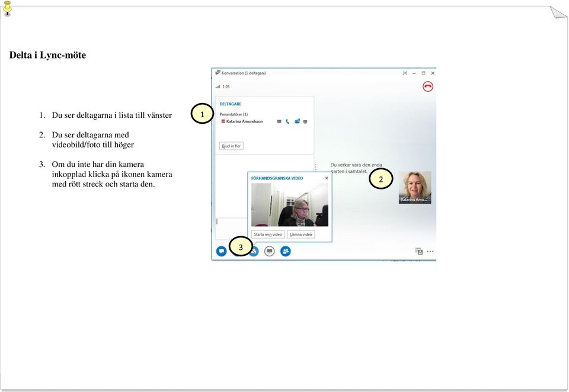Close the Konversation window

tap(433, 73)
